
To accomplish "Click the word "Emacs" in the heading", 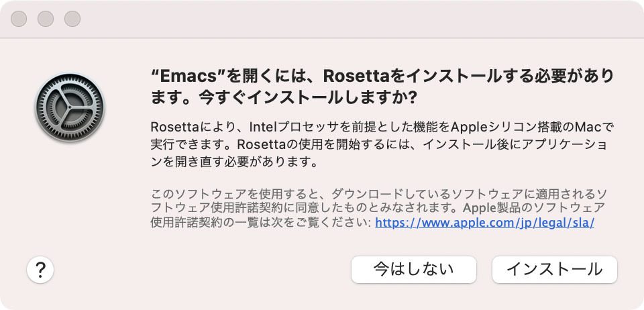I will click(x=187, y=76).
